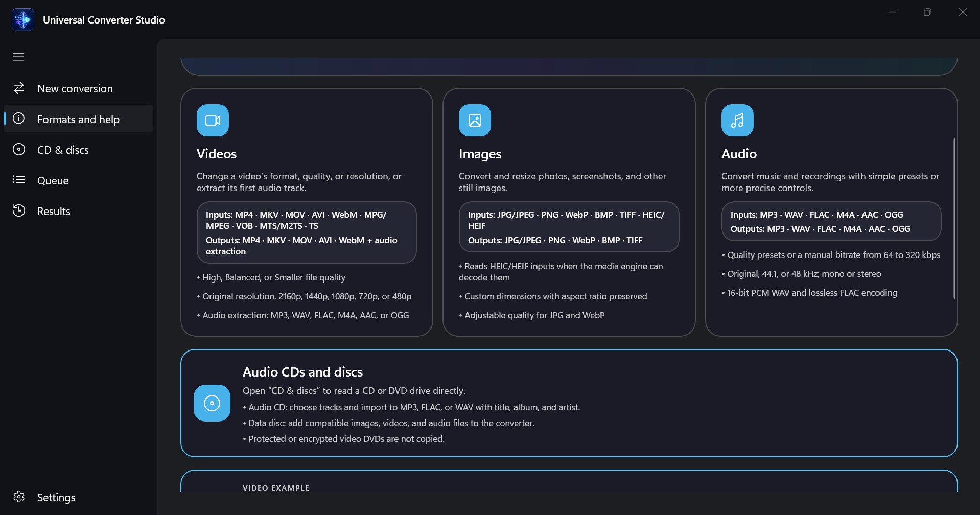
Task: Click the formats page vertical scrollbar
Action: click(x=954, y=219)
